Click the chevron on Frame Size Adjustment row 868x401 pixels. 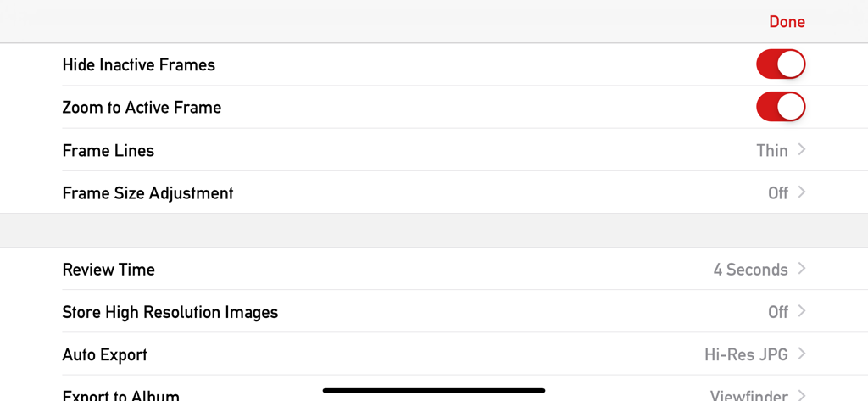coord(802,192)
